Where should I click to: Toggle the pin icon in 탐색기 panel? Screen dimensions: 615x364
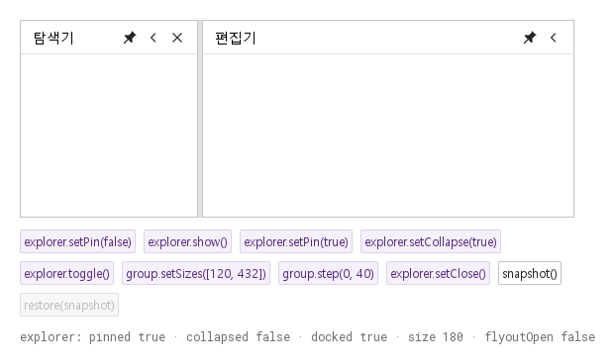pos(130,38)
